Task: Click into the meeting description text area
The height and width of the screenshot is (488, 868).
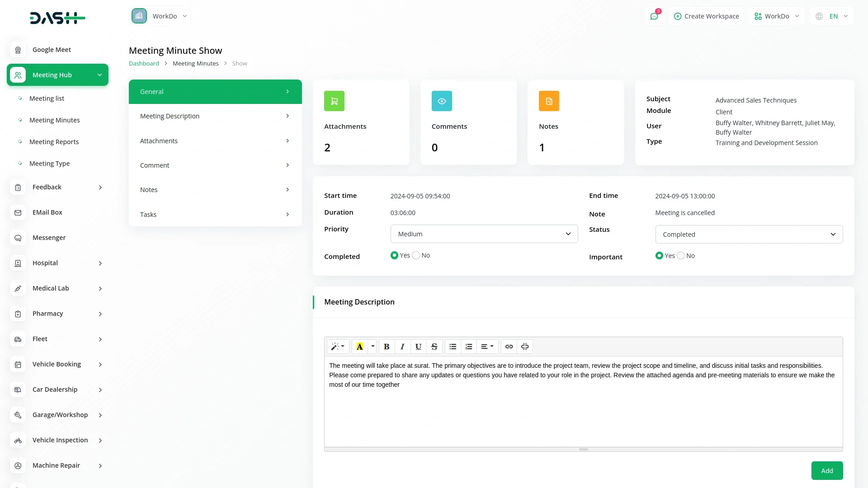Action: pos(583,407)
